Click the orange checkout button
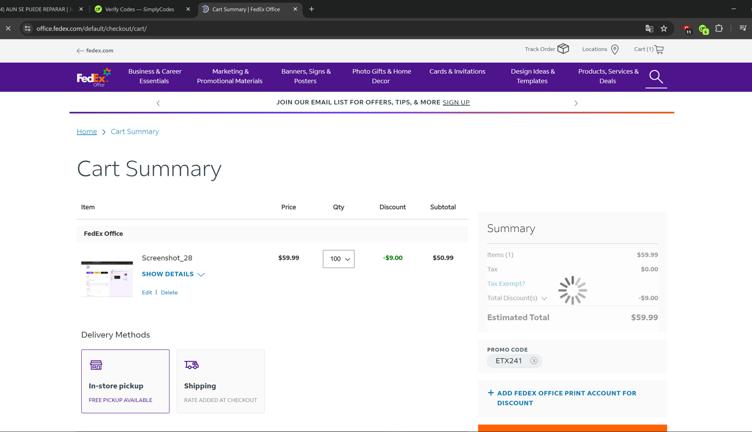 pos(572,428)
